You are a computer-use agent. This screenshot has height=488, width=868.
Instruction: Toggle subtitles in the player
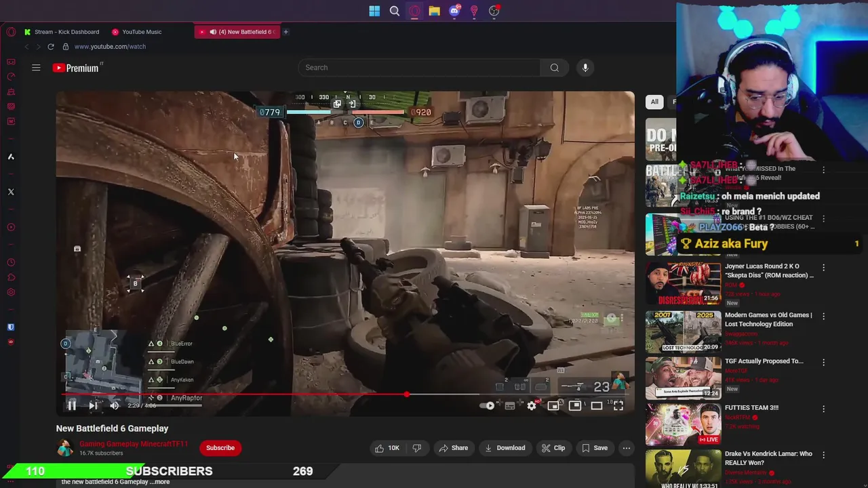pyautogui.click(x=510, y=405)
